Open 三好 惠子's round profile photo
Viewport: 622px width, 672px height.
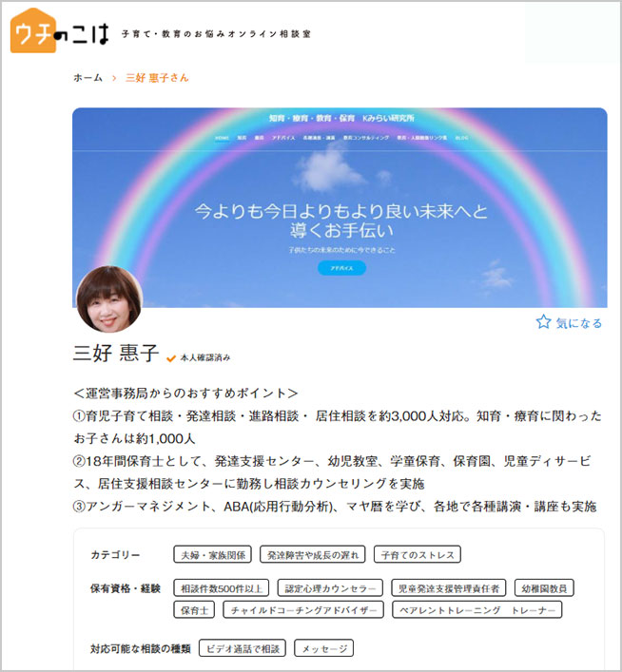coord(109,299)
